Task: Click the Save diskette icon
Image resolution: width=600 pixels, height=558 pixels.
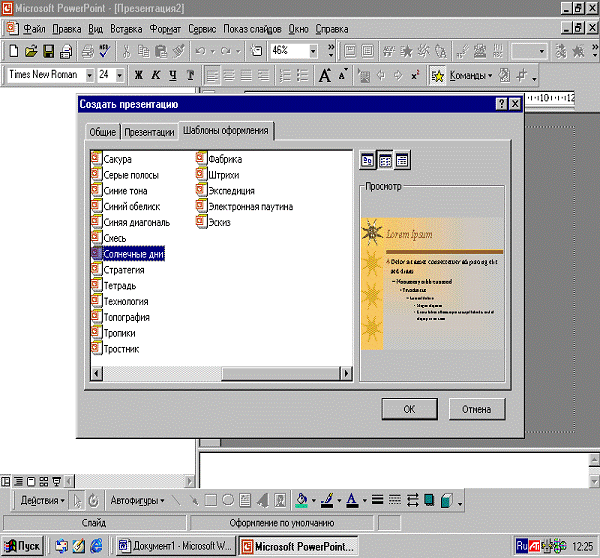Action: click(x=47, y=50)
